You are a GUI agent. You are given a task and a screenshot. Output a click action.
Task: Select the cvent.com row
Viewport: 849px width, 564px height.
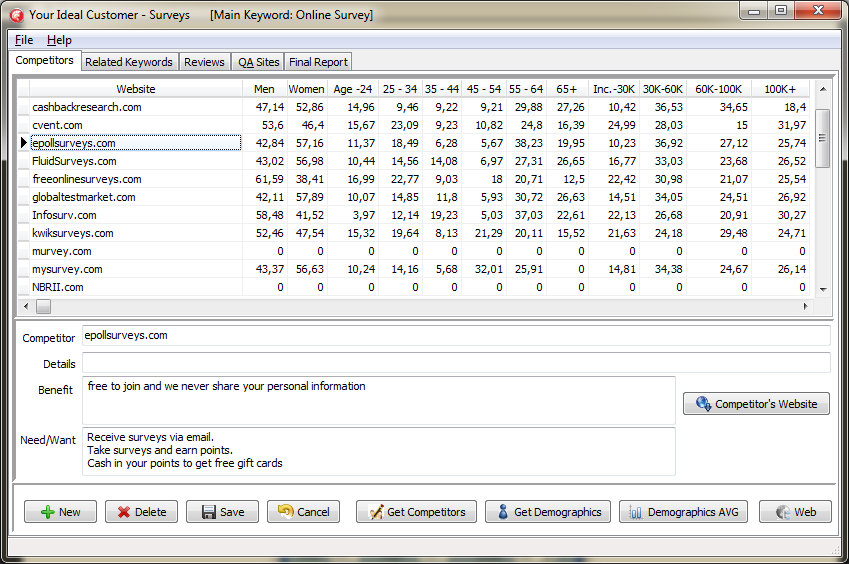click(x=136, y=125)
